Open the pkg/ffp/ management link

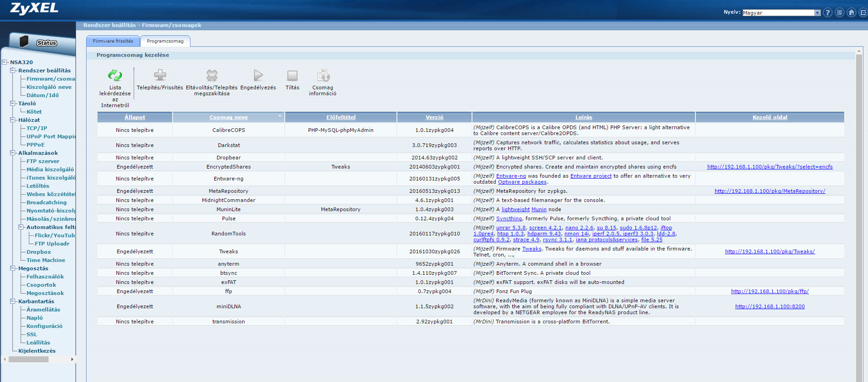pos(770,291)
